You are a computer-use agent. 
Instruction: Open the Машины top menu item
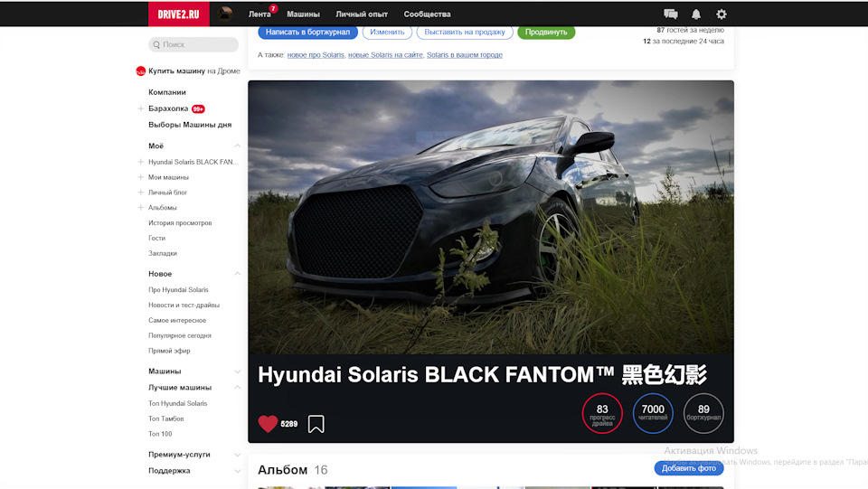[303, 14]
